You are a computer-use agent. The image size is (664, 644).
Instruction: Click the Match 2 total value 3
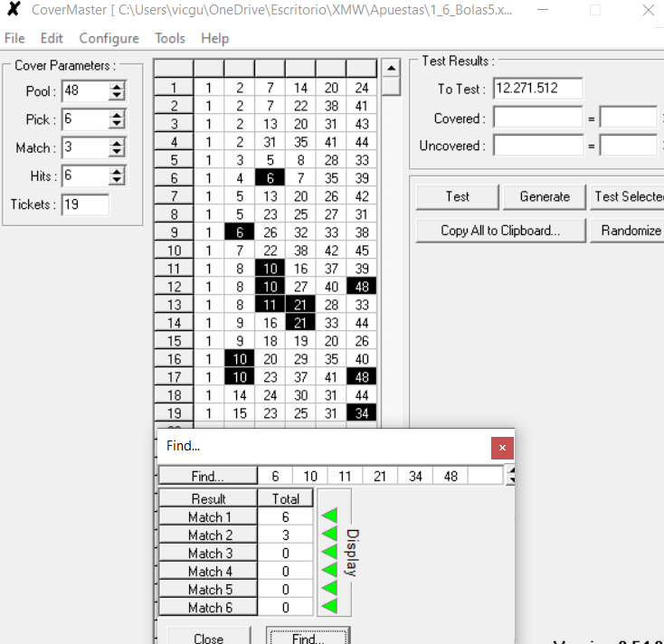286,535
